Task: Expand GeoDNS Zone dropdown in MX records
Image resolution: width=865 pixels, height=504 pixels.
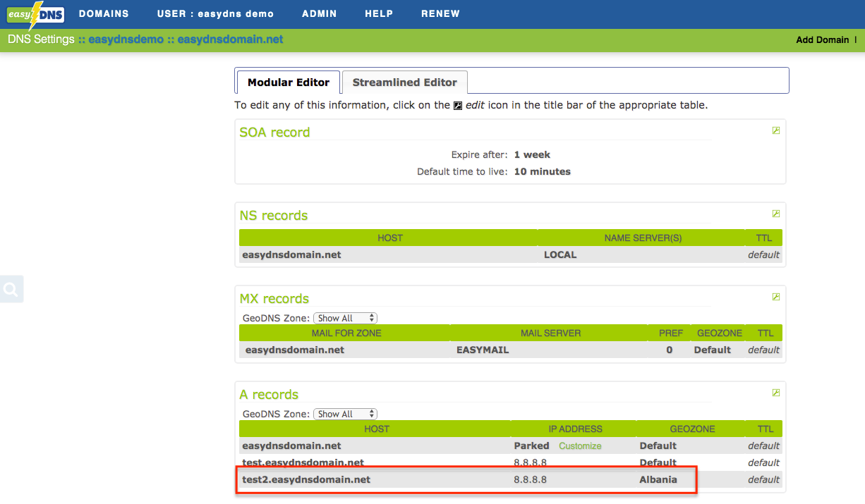Action: point(345,319)
